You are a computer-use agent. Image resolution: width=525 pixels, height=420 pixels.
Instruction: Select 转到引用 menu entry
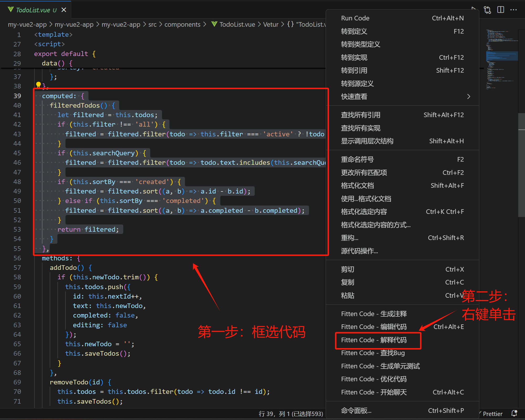pyautogui.click(x=402, y=70)
